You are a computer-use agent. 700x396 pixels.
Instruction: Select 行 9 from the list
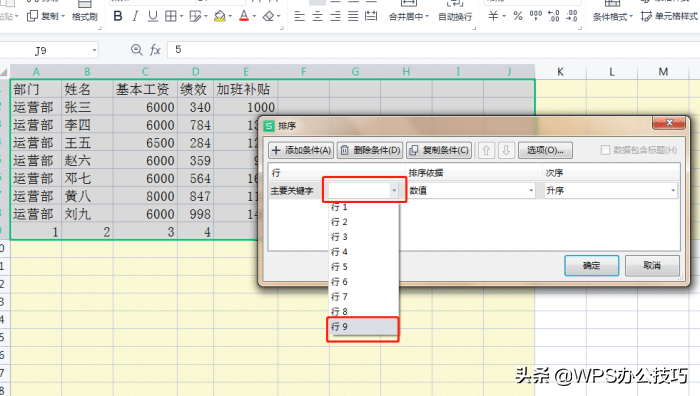pos(363,327)
